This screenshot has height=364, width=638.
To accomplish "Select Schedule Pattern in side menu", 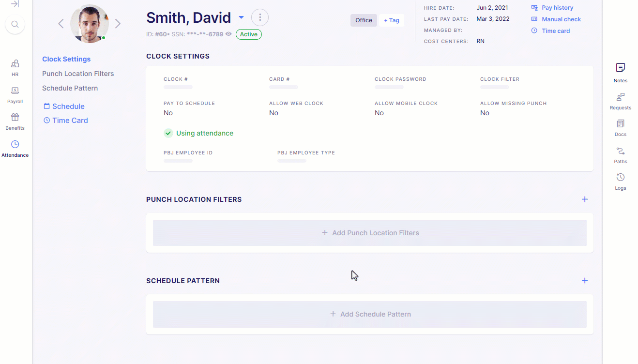I will pos(70,88).
